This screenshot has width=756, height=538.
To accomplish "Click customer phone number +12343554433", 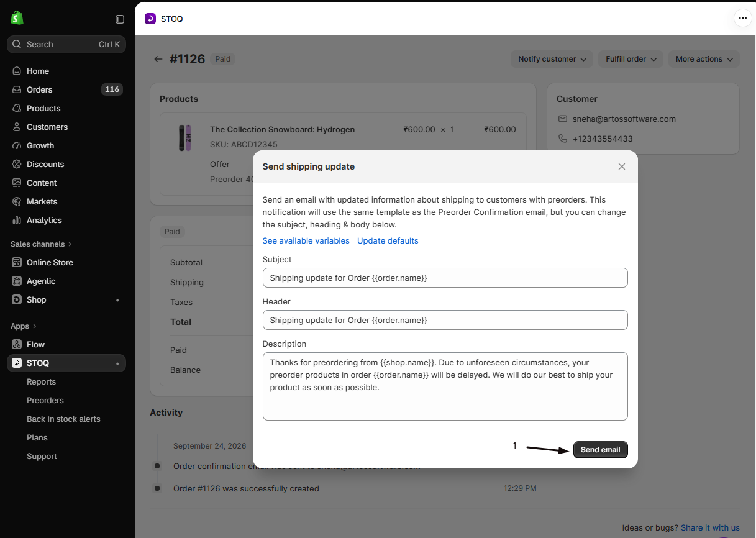I will click(x=603, y=139).
